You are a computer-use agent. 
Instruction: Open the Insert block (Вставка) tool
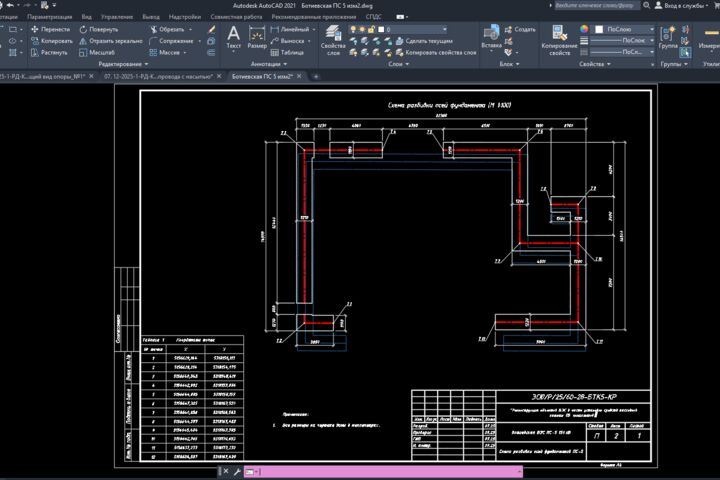click(x=491, y=37)
